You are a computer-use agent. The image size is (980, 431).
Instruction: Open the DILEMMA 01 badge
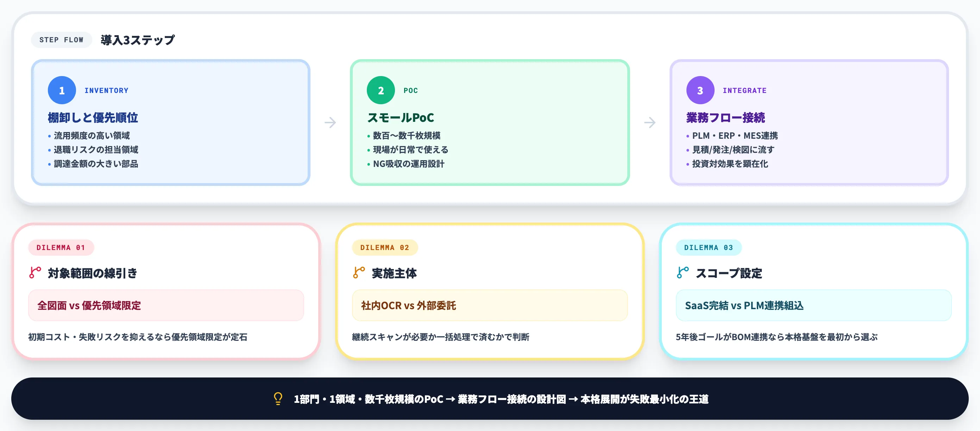coord(61,247)
